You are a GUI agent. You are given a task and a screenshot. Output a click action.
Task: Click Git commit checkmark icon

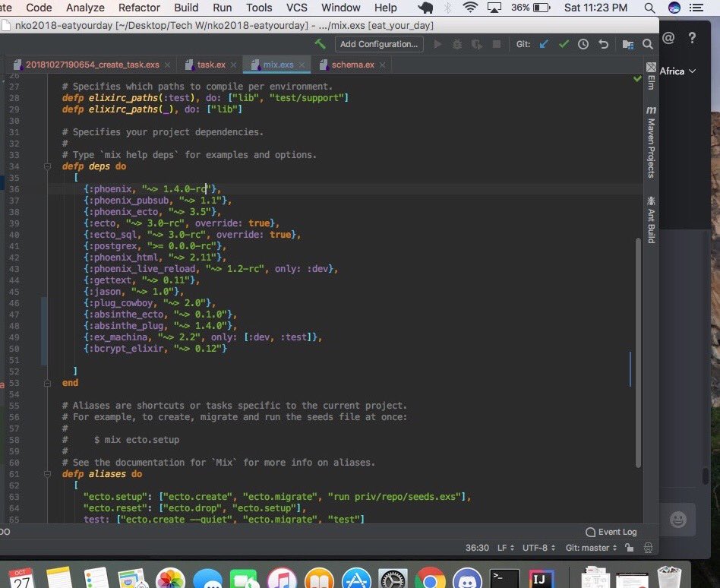pos(564,44)
